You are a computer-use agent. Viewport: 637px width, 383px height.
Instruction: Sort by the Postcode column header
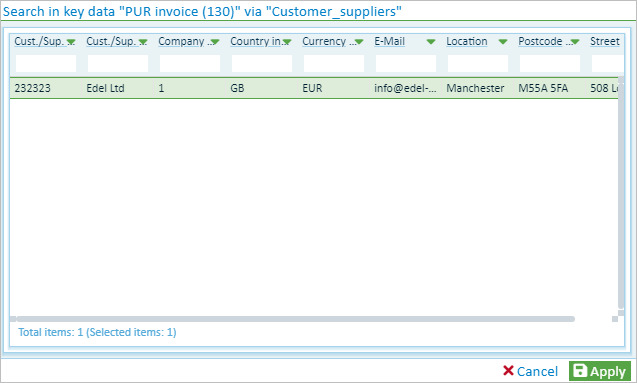(x=540, y=41)
